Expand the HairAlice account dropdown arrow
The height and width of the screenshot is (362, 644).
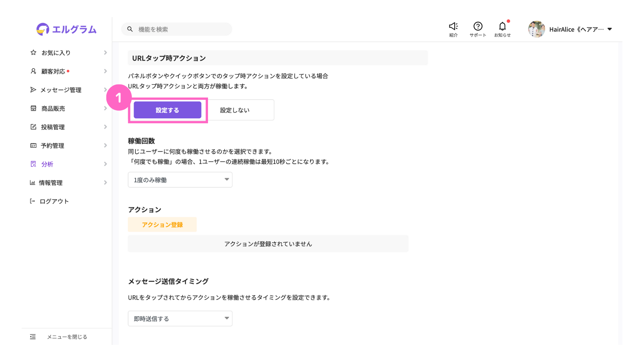point(609,29)
